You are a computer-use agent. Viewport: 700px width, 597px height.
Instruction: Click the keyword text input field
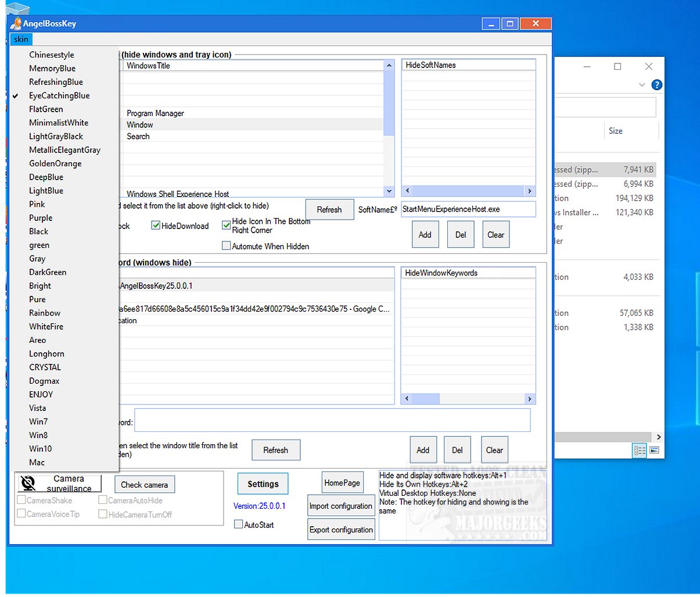click(x=332, y=420)
